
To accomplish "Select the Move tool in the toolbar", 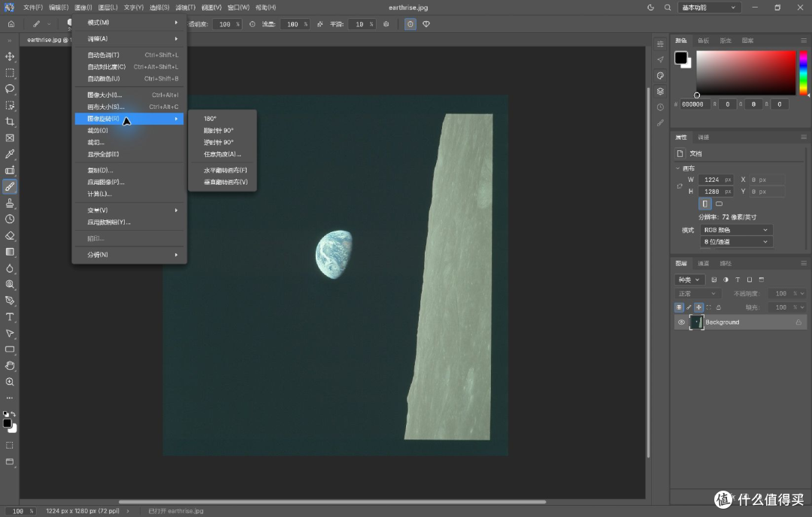I will 10,56.
